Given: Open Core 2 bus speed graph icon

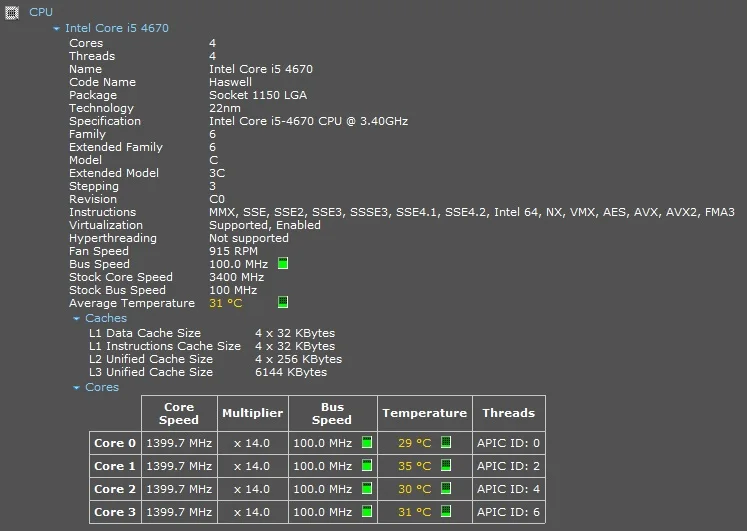Looking at the screenshot, I should point(367,488).
